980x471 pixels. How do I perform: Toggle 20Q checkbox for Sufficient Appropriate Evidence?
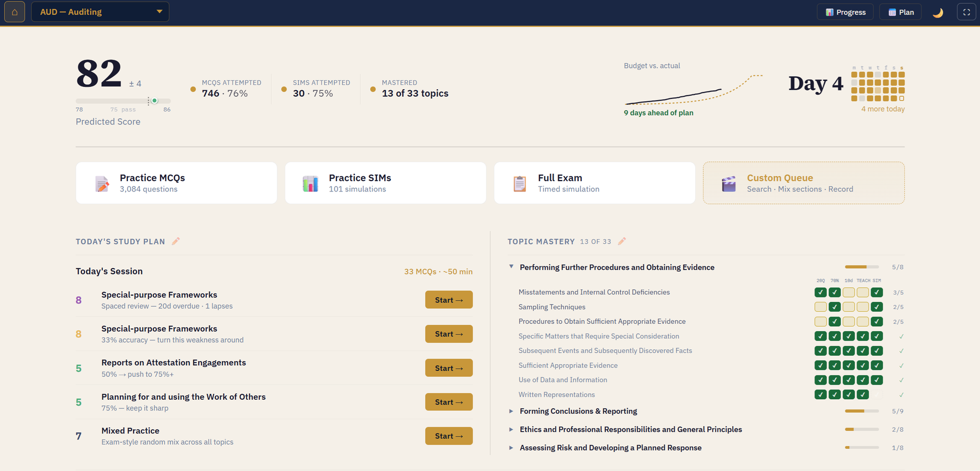820,365
